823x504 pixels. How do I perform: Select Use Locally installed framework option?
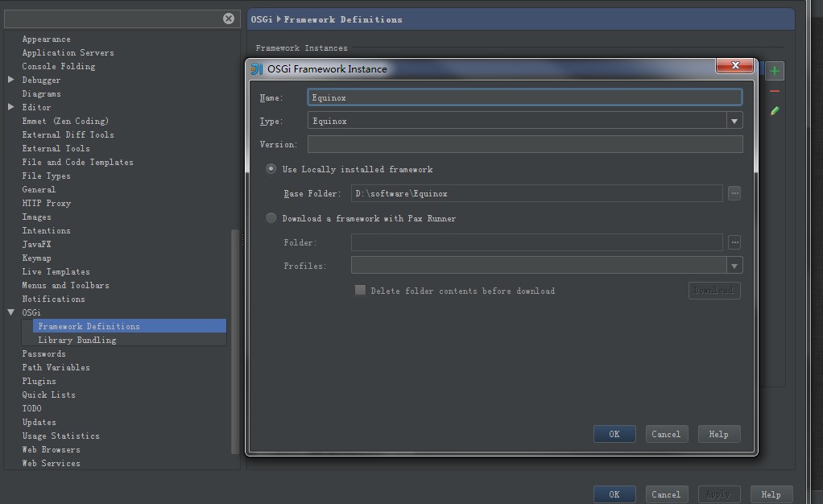pyautogui.click(x=271, y=169)
